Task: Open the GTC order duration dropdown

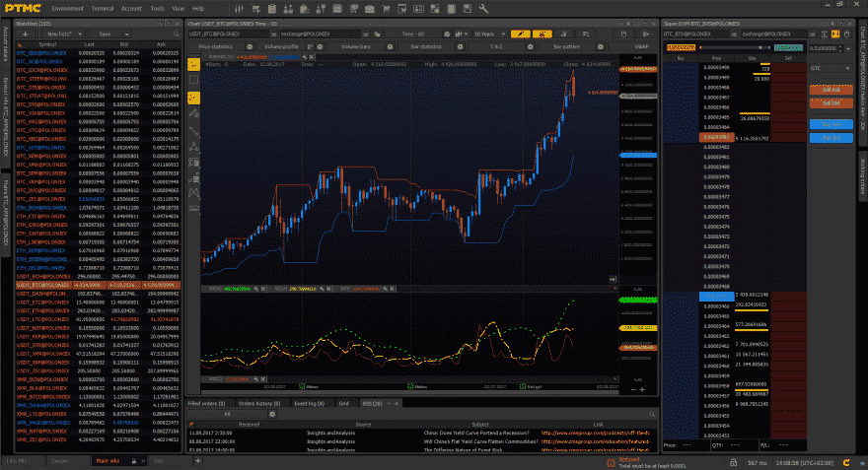Action: click(x=831, y=69)
